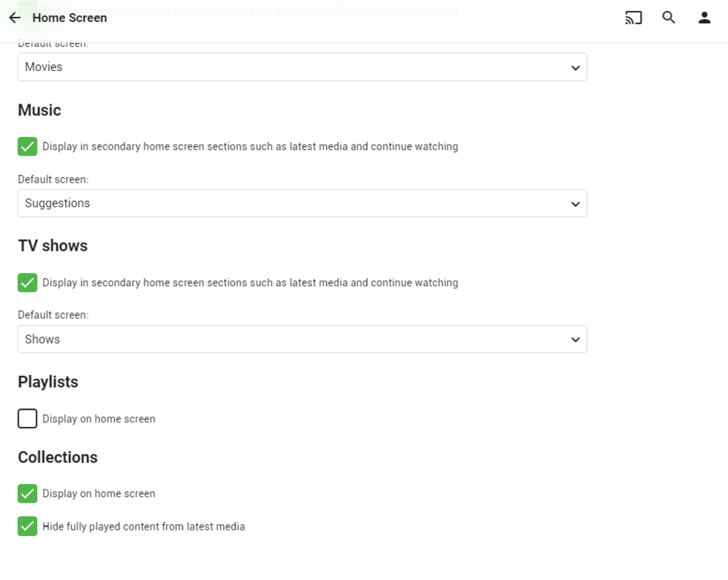Open the search function
This screenshot has width=728, height=580.
(x=668, y=17)
